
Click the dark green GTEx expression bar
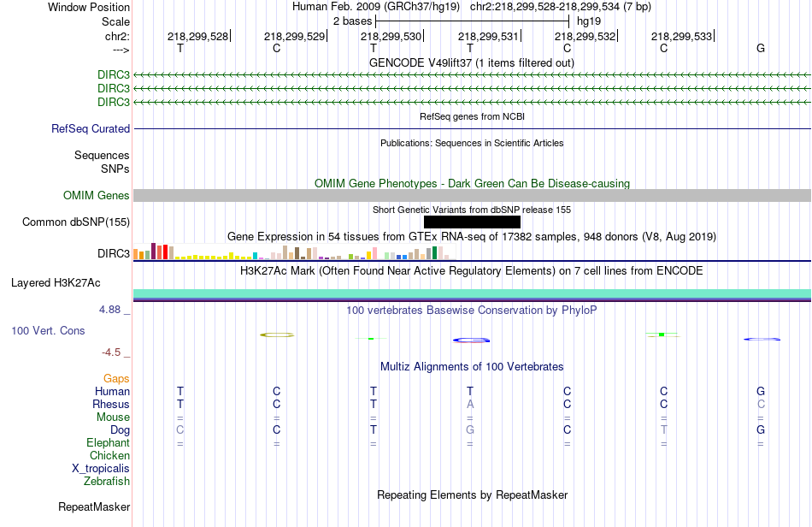pos(434,253)
